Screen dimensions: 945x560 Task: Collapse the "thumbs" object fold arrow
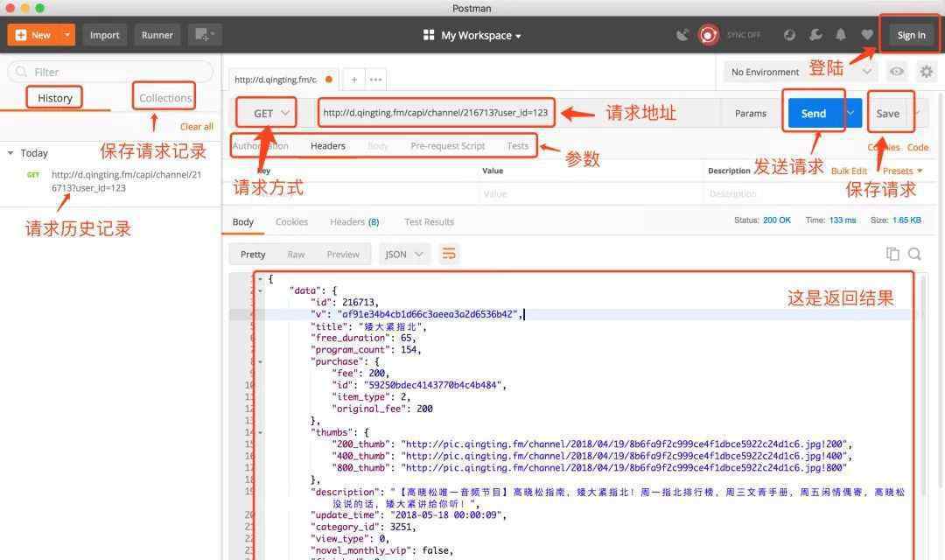(x=261, y=432)
